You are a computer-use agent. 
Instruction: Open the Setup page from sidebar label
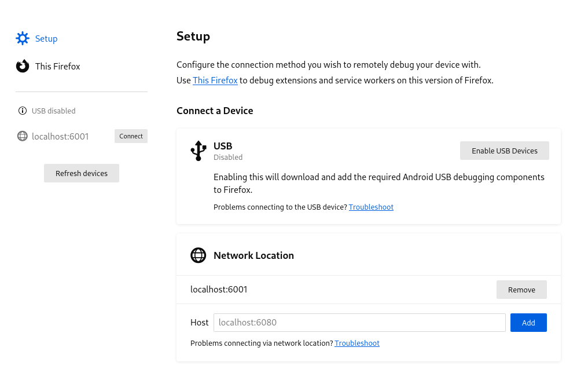(x=46, y=39)
